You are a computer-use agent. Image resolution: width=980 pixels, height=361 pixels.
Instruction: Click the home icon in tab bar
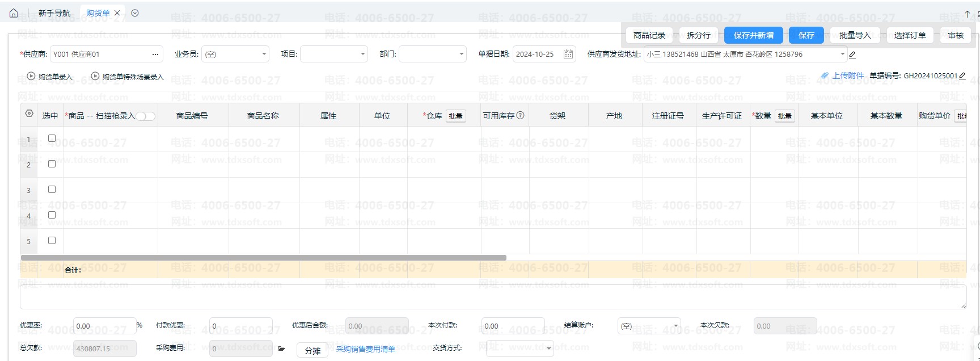(x=14, y=13)
